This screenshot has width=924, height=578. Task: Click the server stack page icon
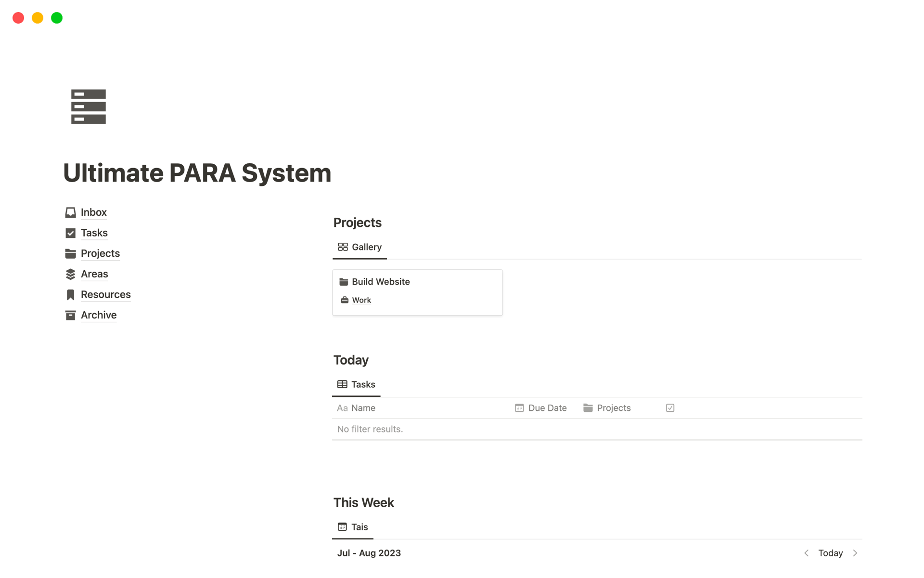click(89, 106)
